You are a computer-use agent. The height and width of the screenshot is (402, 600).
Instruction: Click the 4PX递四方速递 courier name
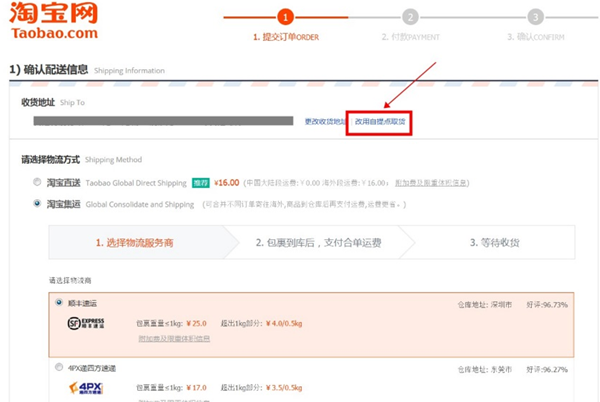[92, 368]
